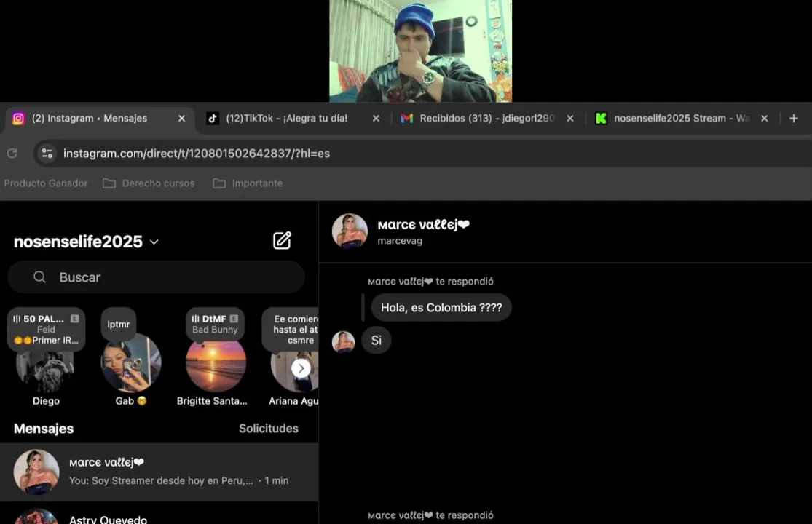Open a new browser tab
The image size is (812, 524).
(x=793, y=119)
